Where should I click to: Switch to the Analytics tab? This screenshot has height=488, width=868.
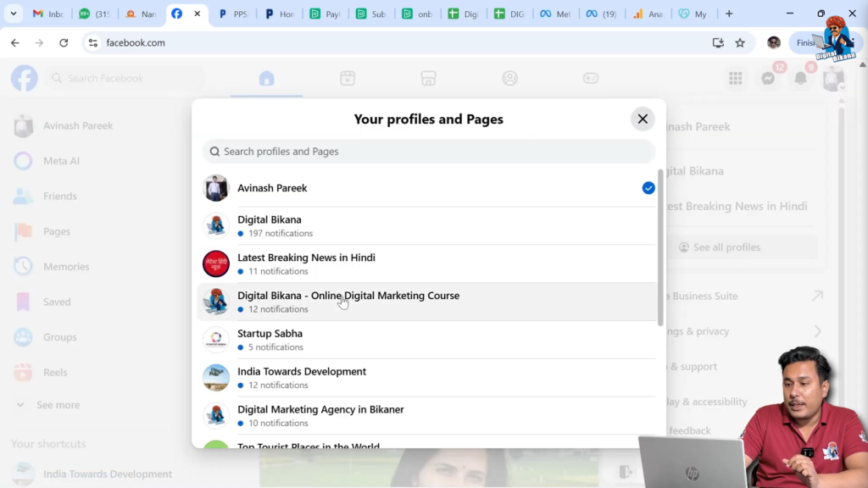[x=648, y=14]
